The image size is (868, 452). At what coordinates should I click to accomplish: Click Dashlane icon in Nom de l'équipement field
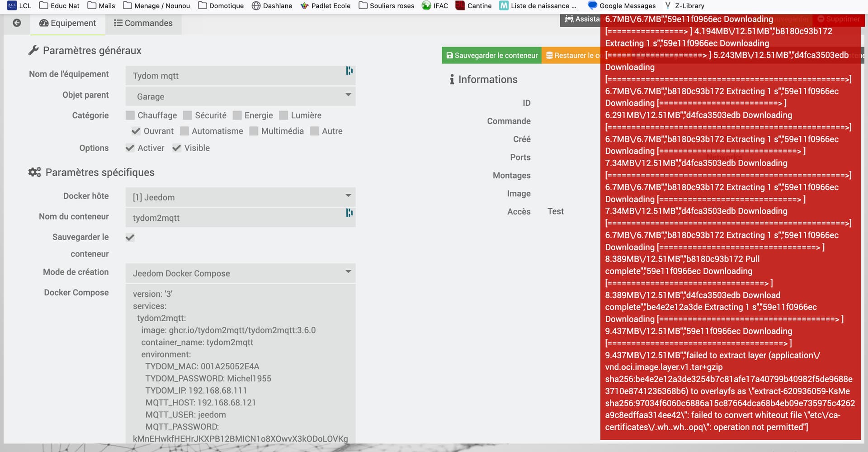(349, 71)
